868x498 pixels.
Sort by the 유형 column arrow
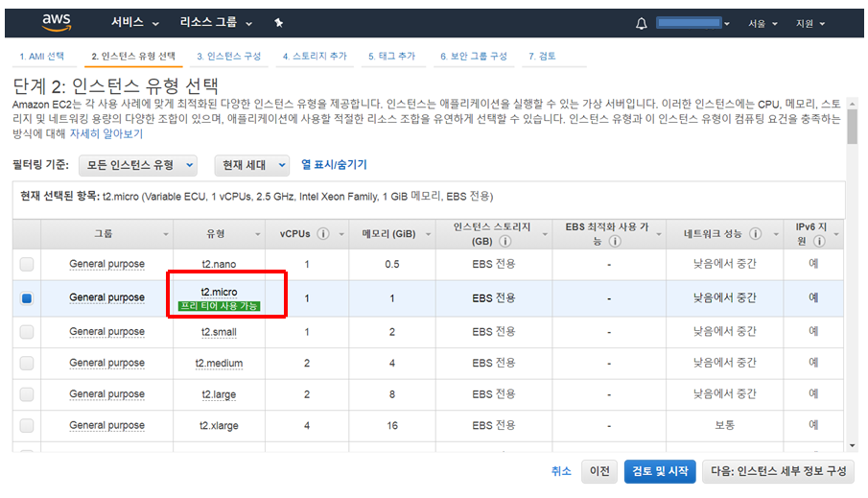tap(257, 234)
